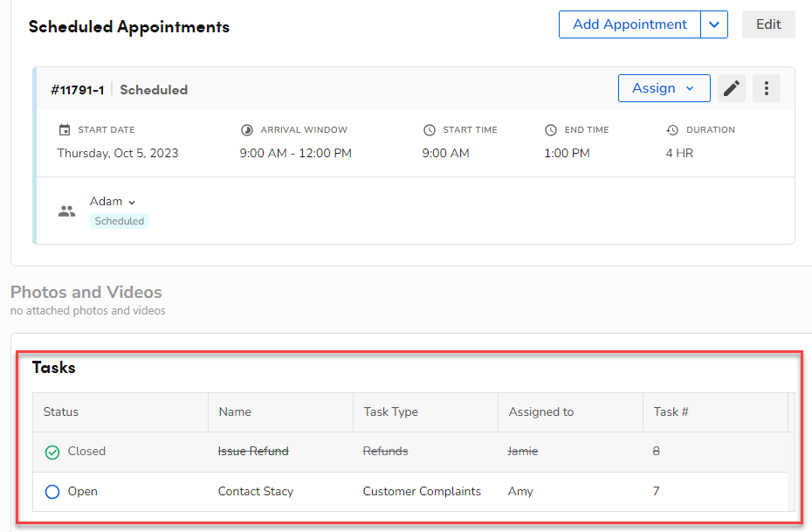Click the Edit button
The width and height of the screenshot is (812, 532).
click(768, 24)
